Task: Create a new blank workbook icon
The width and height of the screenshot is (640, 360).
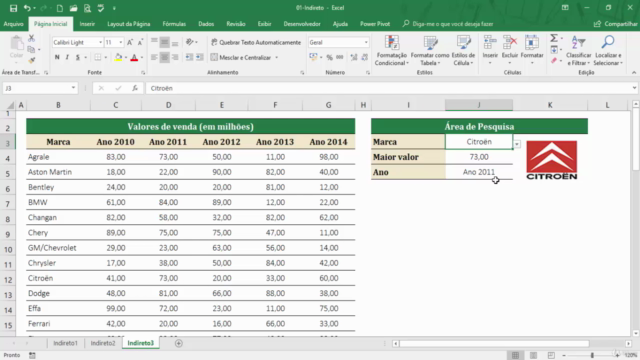Action: [x=60, y=8]
